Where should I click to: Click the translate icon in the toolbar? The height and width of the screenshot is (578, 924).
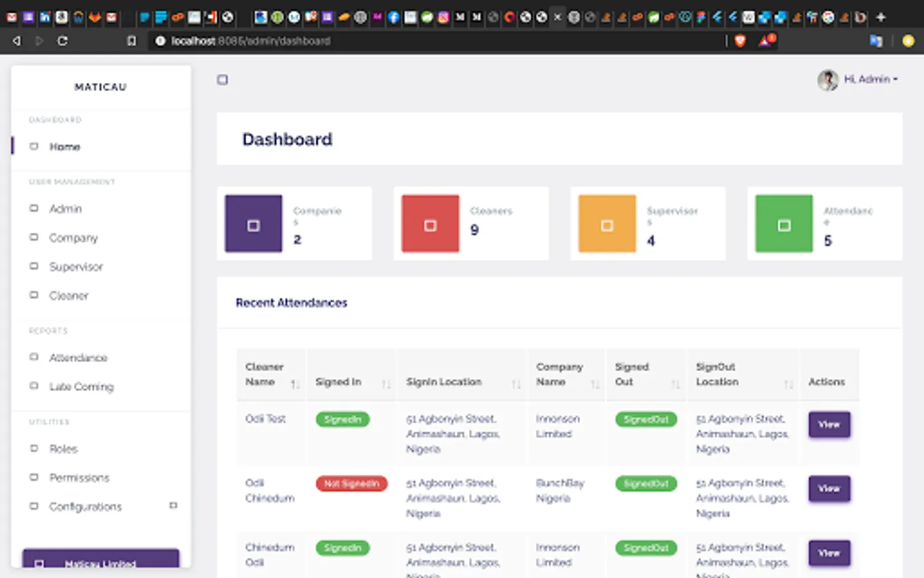[x=876, y=41]
